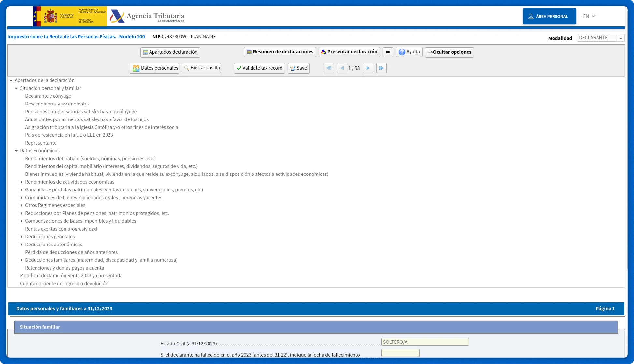Click Ocultar opciones
Image resolution: width=634 pixels, height=364 pixels.
pos(449,52)
